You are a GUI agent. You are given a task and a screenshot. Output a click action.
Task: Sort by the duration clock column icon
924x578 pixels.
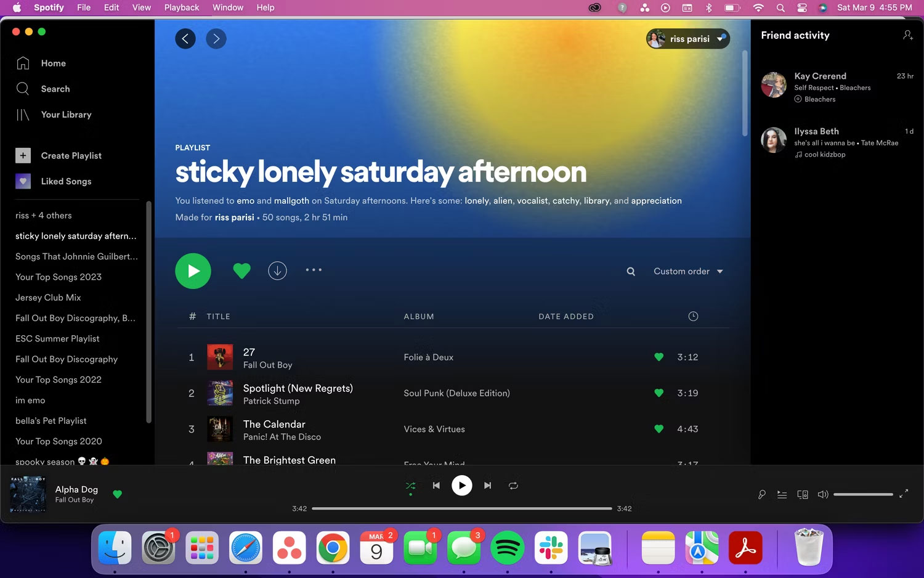tap(693, 316)
